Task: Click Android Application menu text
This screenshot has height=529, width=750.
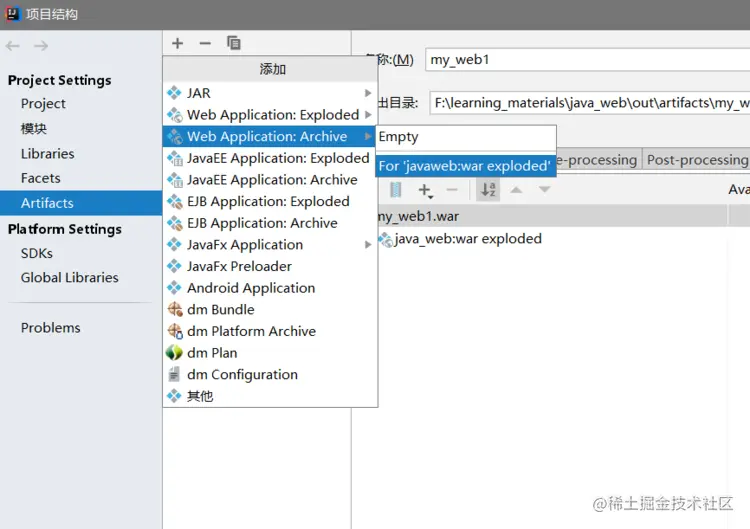Action: pos(251,288)
